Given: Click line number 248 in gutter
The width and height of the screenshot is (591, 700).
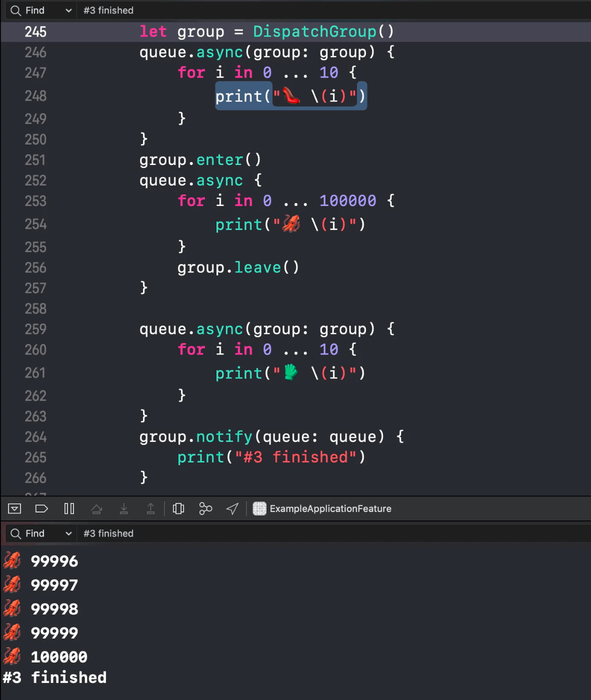Looking at the screenshot, I should (x=35, y=96).
